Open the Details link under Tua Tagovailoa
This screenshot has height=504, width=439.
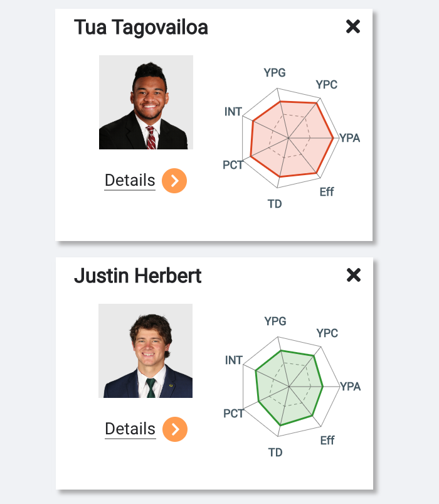coord(130,180)
